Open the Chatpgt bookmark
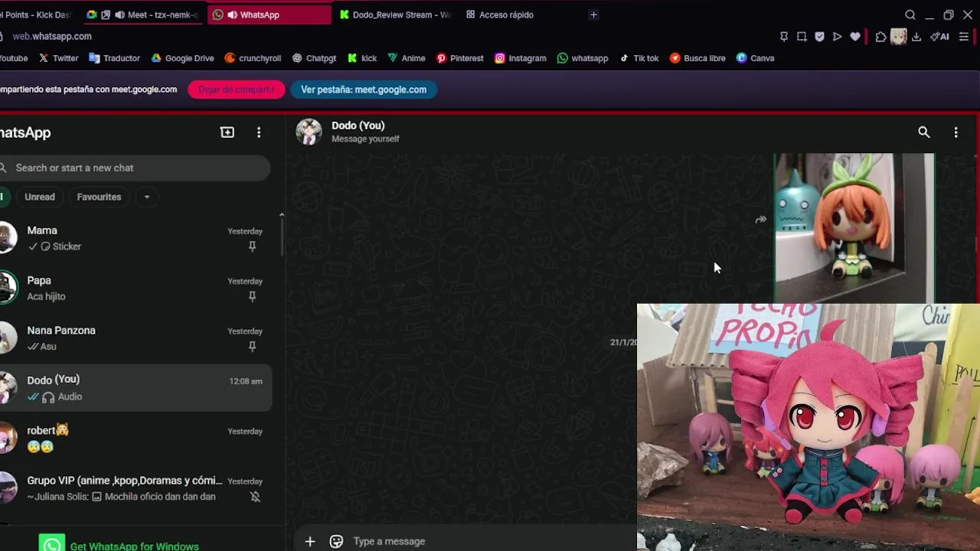Image resolution: width=980 pixels, height=551 pixels. pyautogui.click(x=314, y=58)
